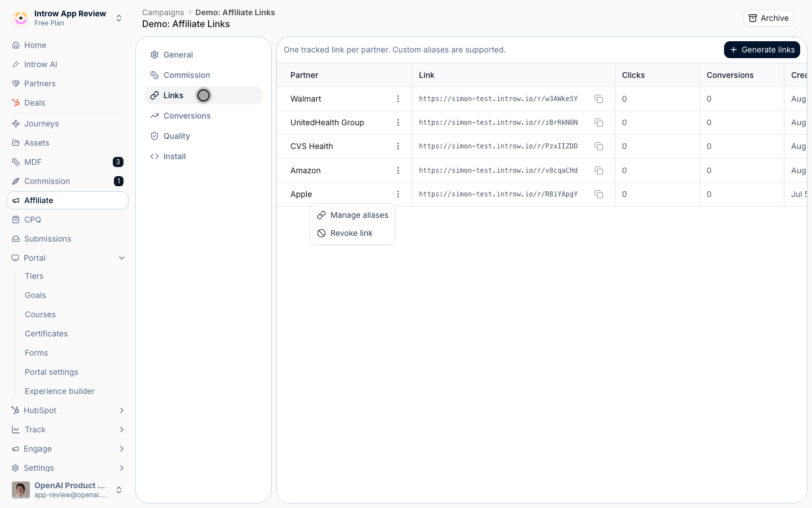Open the Amazon row options menu
This screenshot has width=812, height=508.
398,170
